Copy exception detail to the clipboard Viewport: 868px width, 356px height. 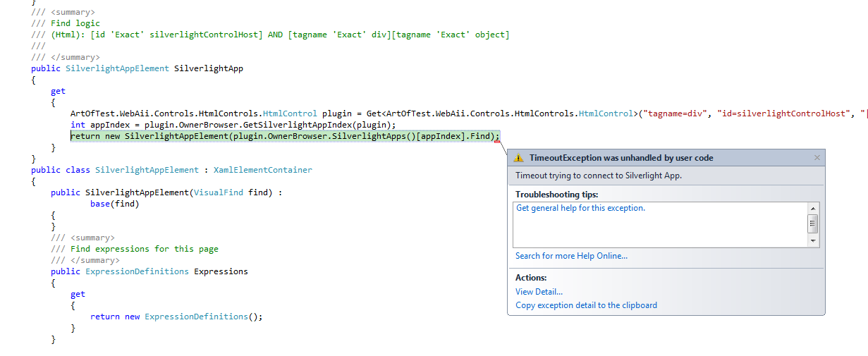tap(586, 305)
